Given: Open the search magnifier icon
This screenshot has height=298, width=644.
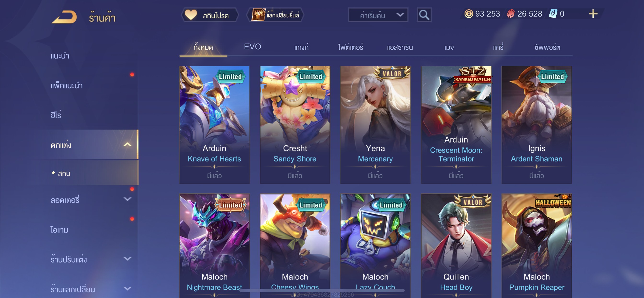Looking at the screenshot, I should [x=424, y=15].
